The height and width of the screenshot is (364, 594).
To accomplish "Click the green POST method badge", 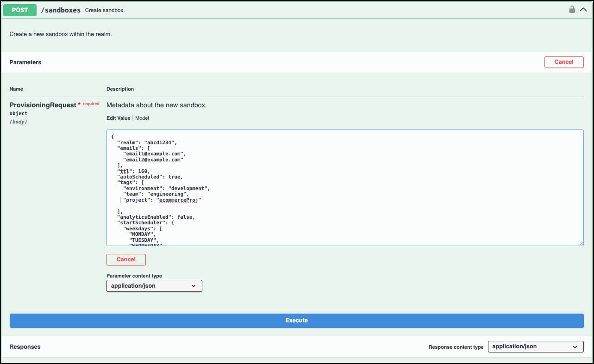I will pos(20,10).
